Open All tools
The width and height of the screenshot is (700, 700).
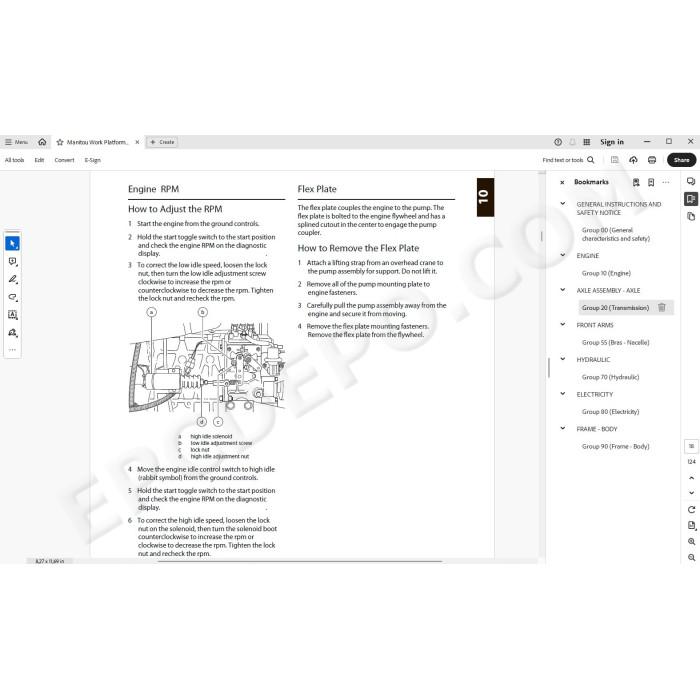point(14,160)
